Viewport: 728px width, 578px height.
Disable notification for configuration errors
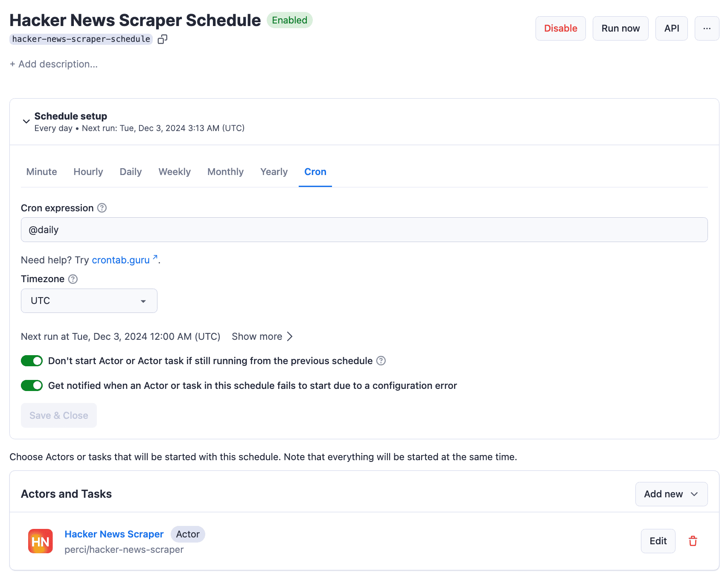click(x=32, y=385)
